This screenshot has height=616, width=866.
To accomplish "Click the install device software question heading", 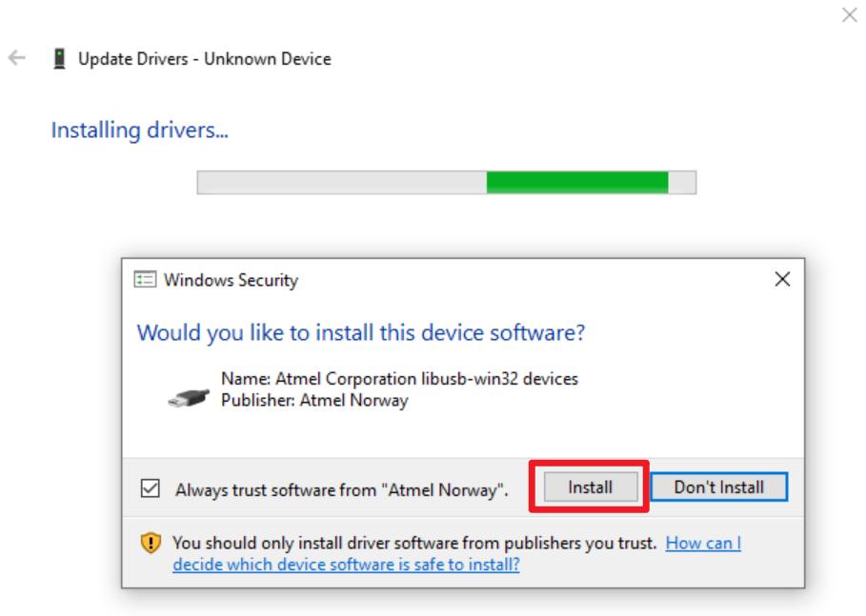I will click(x=360, y=333).
